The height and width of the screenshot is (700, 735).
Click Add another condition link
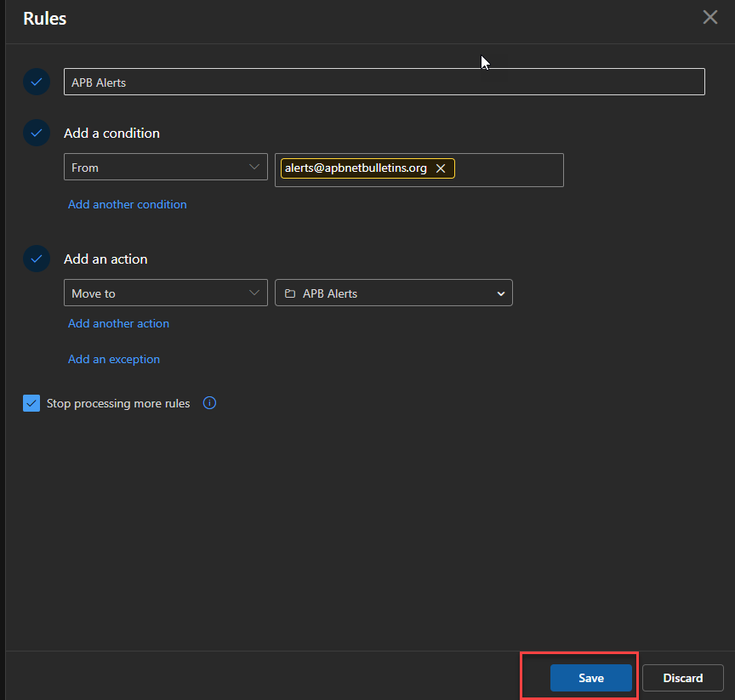point(128,204)
